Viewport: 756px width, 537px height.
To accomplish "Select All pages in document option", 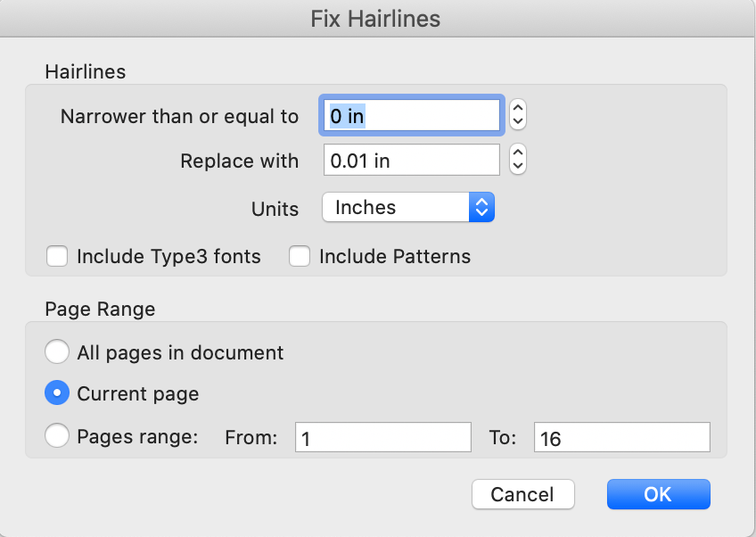I will pos(57,352).
